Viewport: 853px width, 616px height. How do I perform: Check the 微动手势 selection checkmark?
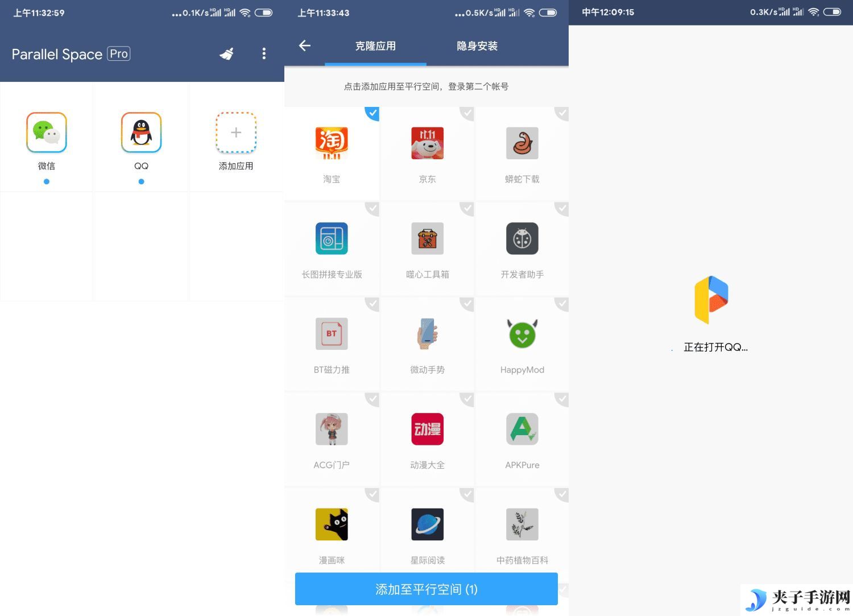tap(467, 304)
